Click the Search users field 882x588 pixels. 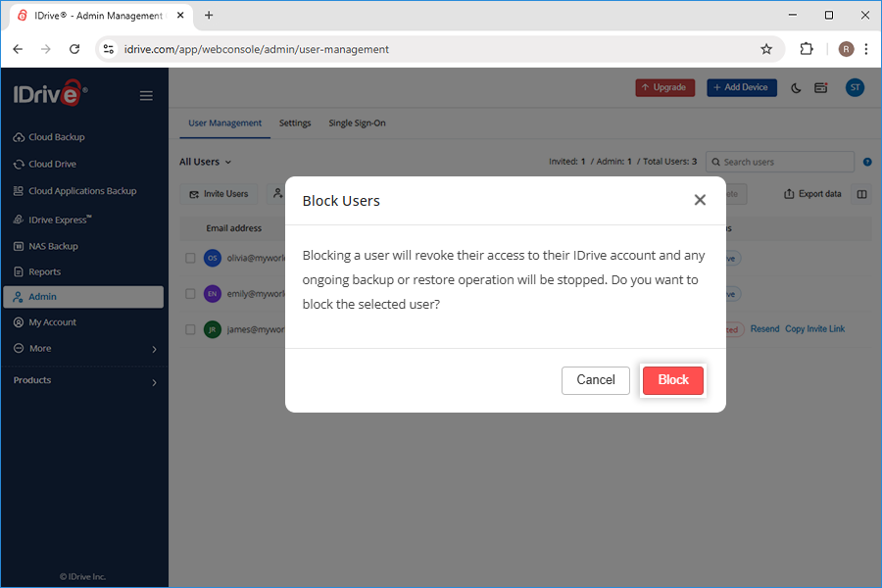point(780,162)
